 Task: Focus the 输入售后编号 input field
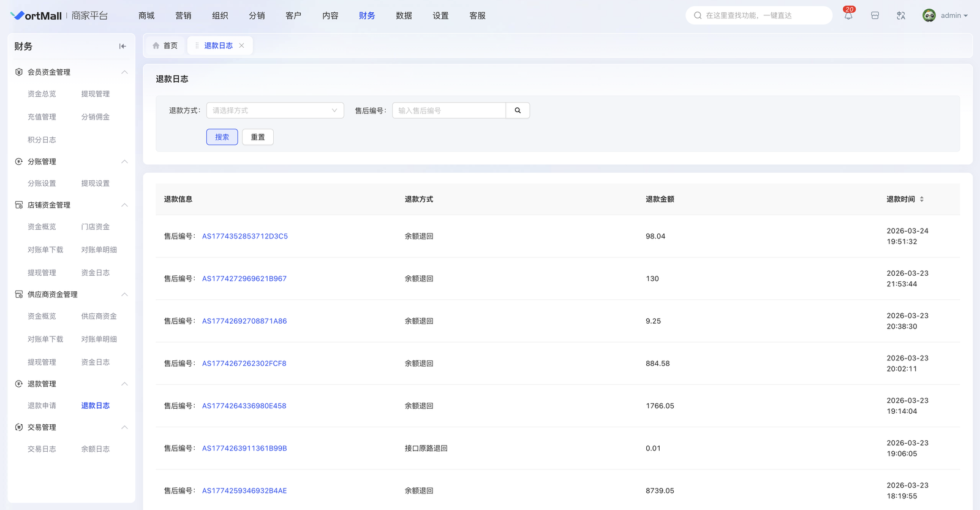449,111
